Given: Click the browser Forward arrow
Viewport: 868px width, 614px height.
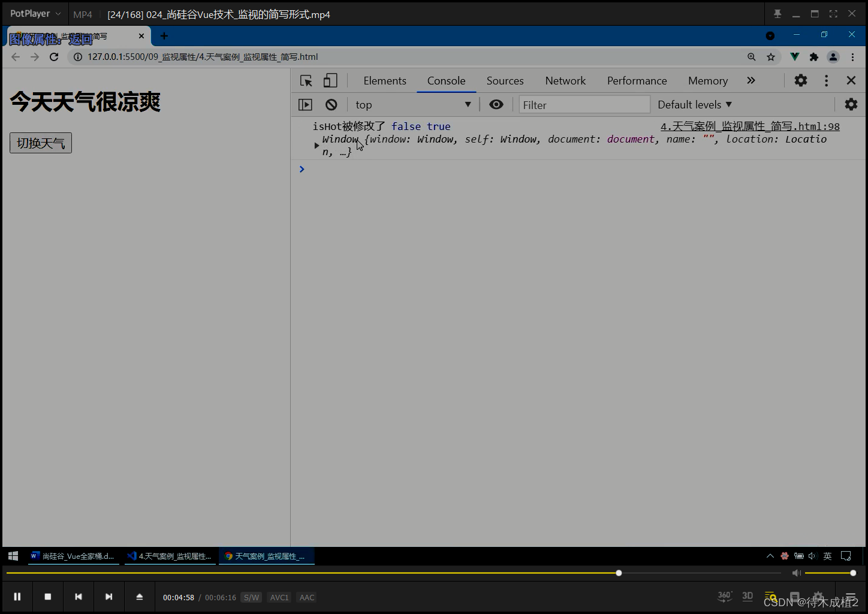Looking at the screenshot, I should coord(35,57).
